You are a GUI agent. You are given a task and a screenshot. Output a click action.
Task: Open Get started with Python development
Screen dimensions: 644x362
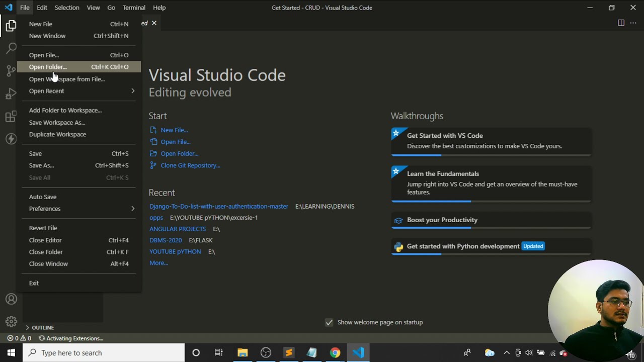pyautogui.click(x=491, y=247)
